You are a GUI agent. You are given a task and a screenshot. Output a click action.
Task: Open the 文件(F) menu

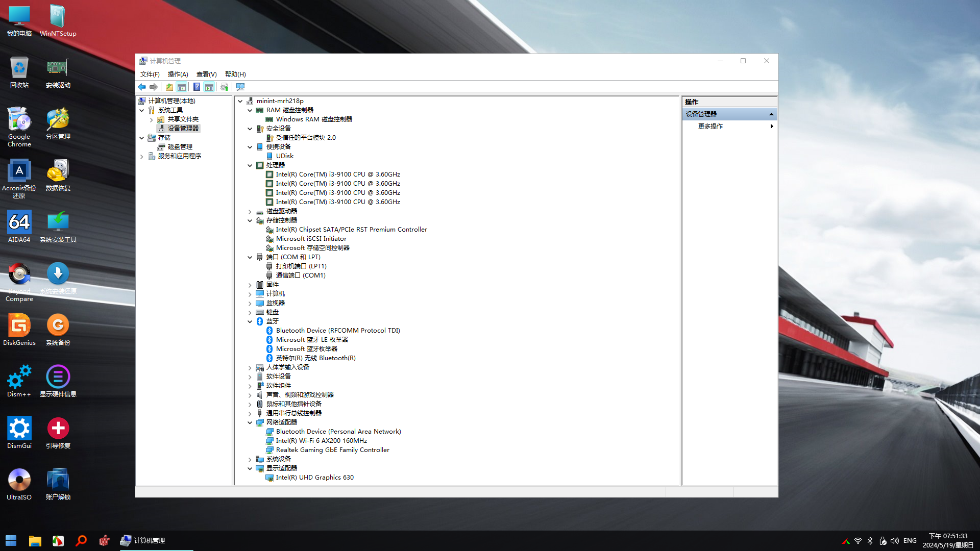(150, 74)
